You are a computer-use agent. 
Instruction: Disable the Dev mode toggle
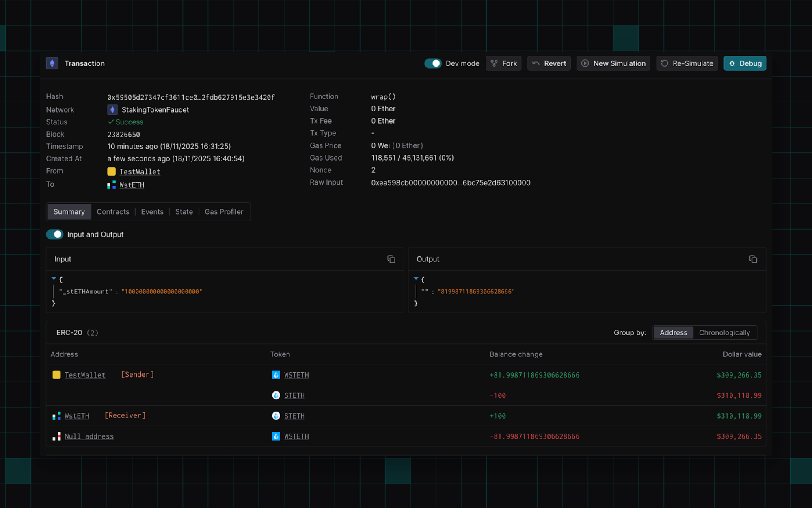[433, 63]
